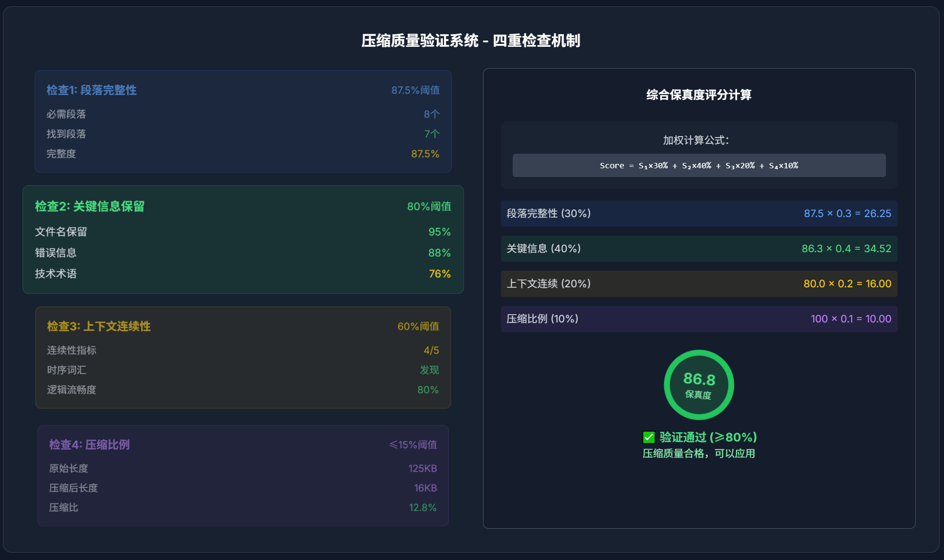Click the green verification passed checkmark
This screenshot has width=944, height=560.
tap(648, 437)
